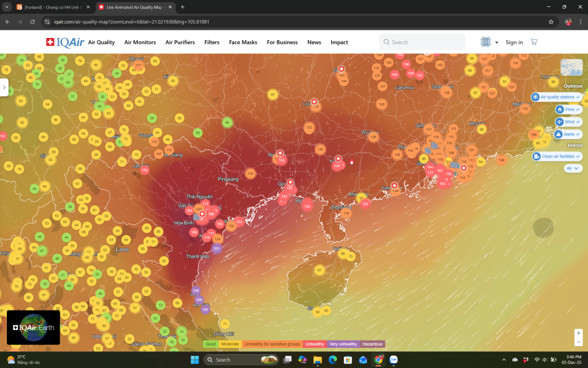This screenshot has width=588, height=368.
Task: Select the Wind layer icon
Action: point(559,122)
